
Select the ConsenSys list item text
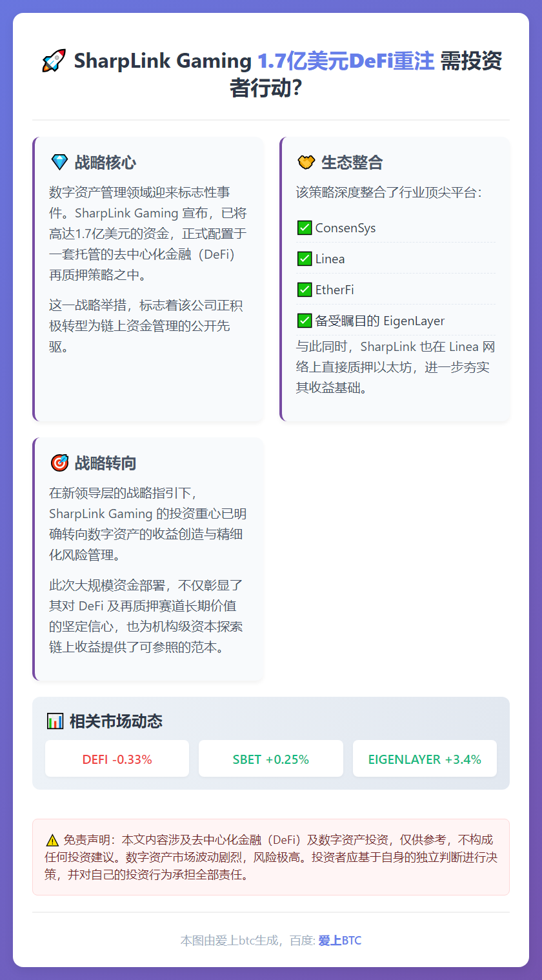pyautogui.click(x=345, y=228)
